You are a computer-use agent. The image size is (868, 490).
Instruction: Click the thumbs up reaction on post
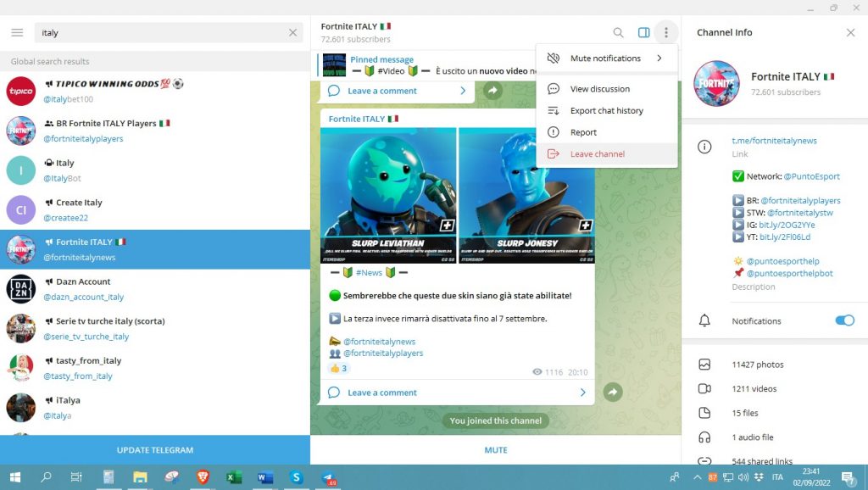click(338, 369)
